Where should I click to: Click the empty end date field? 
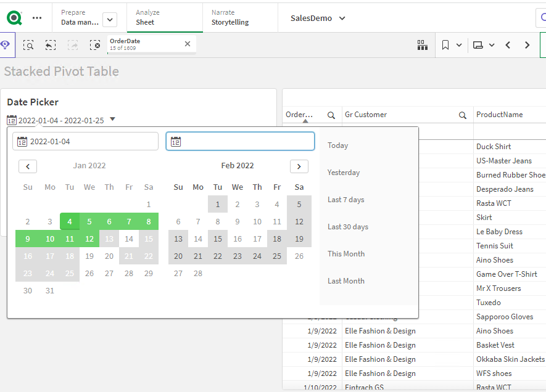click(x=240, y=142)
